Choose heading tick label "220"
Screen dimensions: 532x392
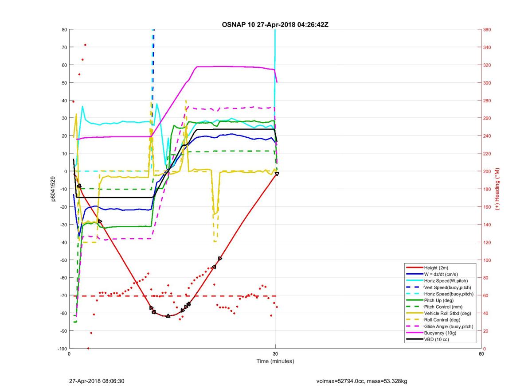pyautogui.click(x=487, y=154)
